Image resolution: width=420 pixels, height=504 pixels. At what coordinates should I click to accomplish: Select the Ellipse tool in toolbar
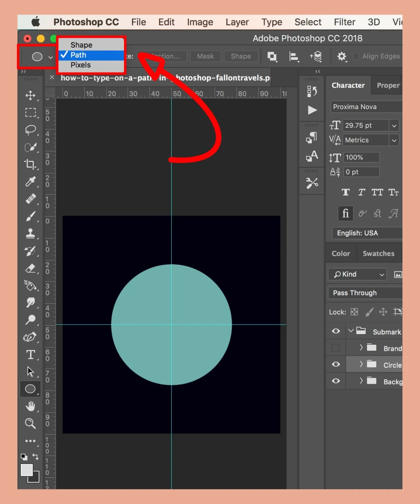tap(31, 389)
